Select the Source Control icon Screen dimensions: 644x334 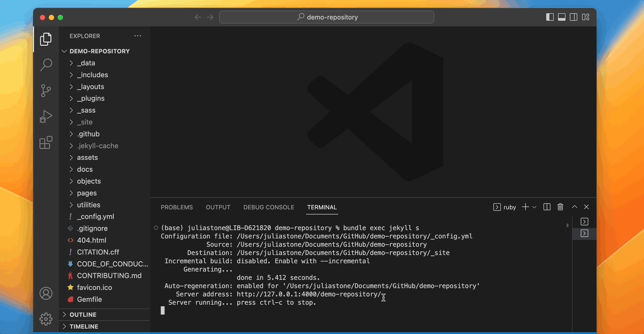click(x=46, y=90)
